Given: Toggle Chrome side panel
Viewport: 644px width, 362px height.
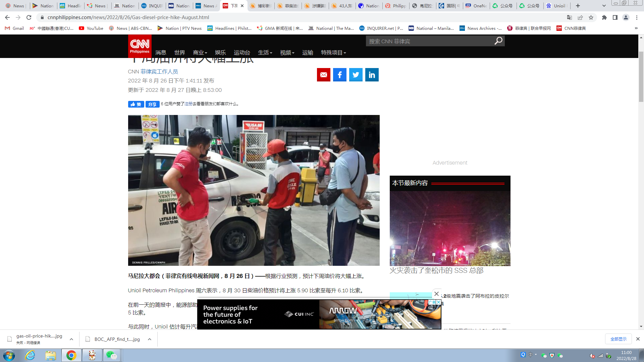Looking at the screenshot, I should [x=615, y=17].
